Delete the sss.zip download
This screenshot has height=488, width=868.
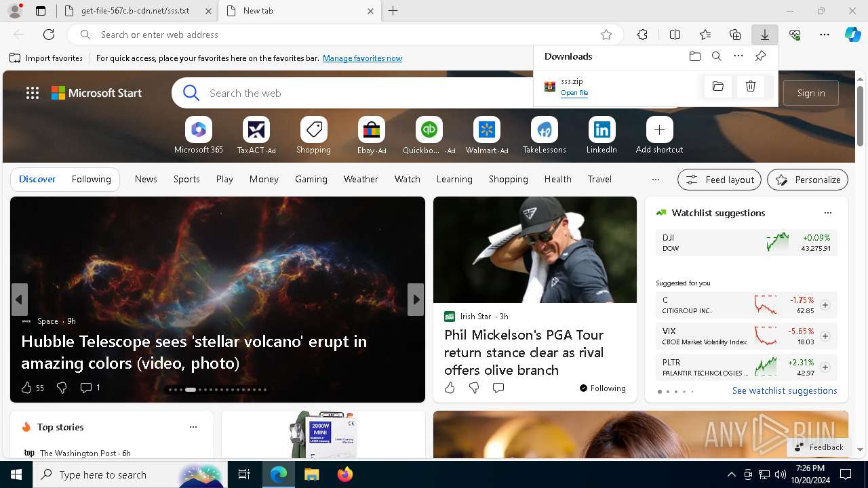pyautogui.click(x=751, y=86)
